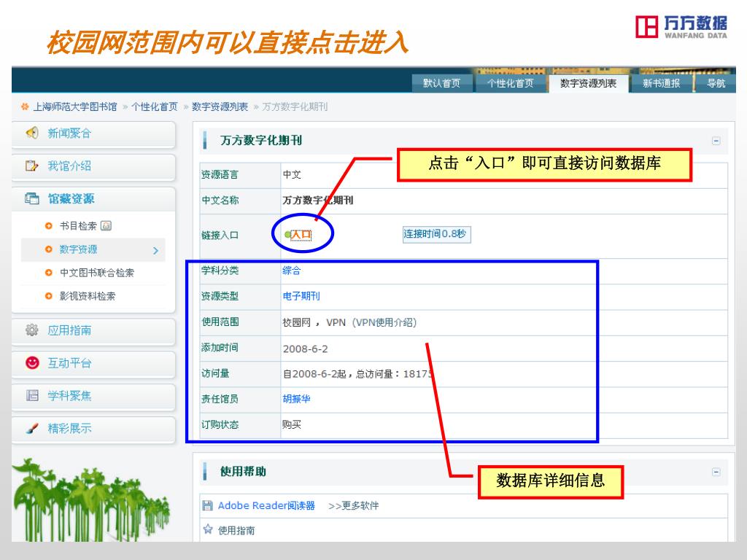Open the 新闻聚合 sidebar section
Viewport: 747px width, 560px height.
click(93, 133)
